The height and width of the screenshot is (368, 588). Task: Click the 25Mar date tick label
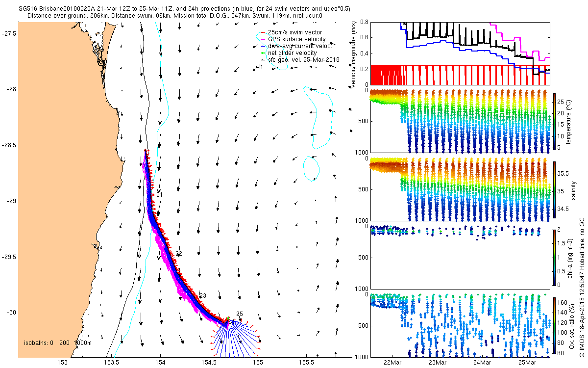528,363
